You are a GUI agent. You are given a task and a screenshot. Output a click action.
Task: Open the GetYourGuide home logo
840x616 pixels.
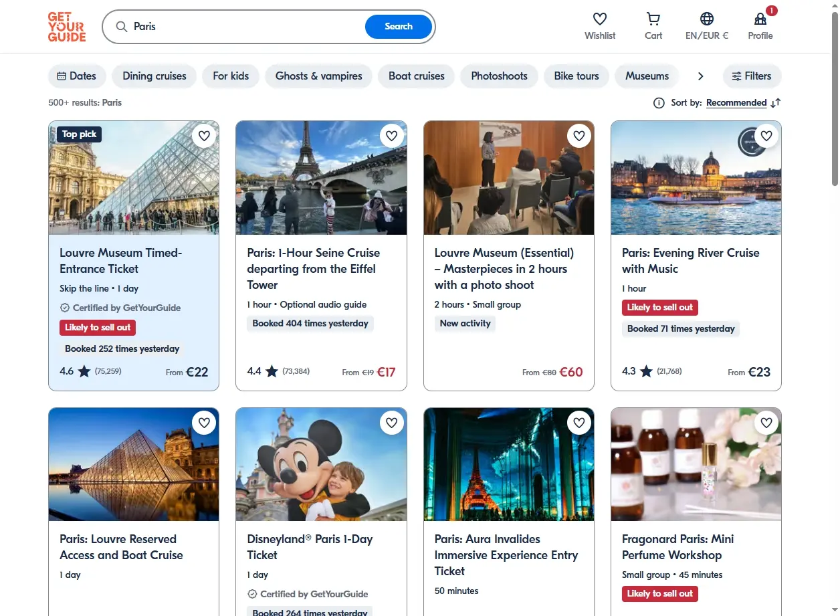point(67,27)
